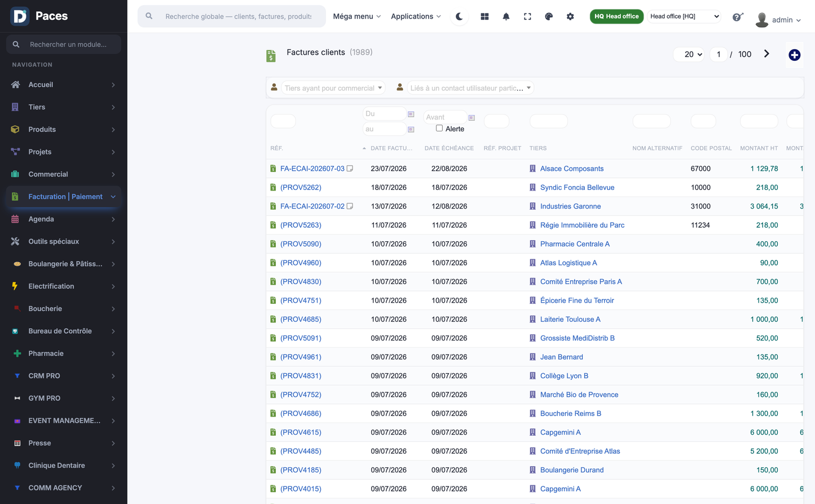Open Head office [HQ] entity selector

click(x=684, y=16)
